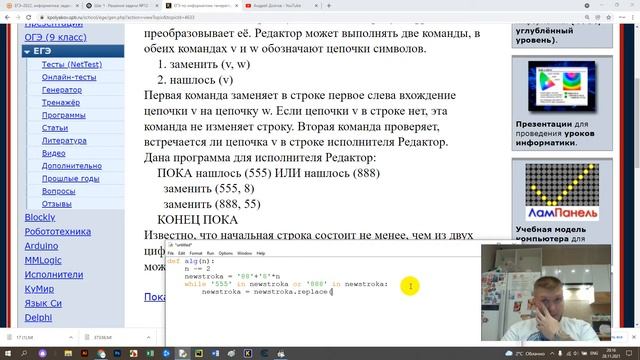
Task: Close the YouTube tab
Action: [316, 6]
